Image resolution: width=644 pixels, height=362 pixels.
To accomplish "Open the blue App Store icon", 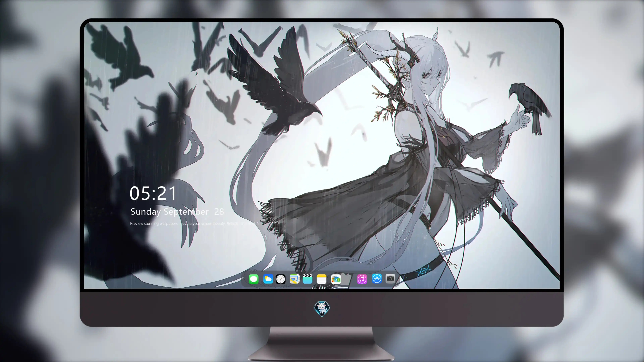I will (377, 279).
